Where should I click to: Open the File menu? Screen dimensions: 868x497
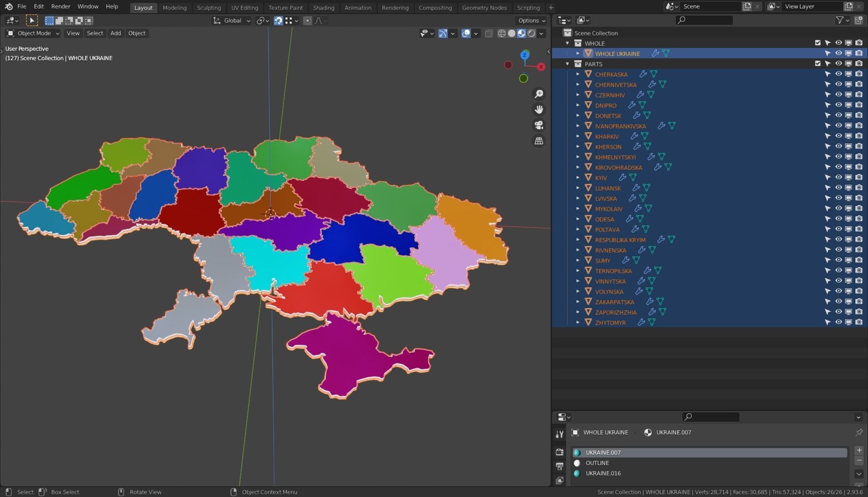22,7
